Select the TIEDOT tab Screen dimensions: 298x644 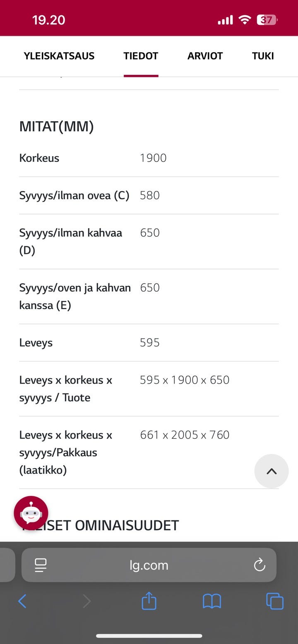coord(141,56)
